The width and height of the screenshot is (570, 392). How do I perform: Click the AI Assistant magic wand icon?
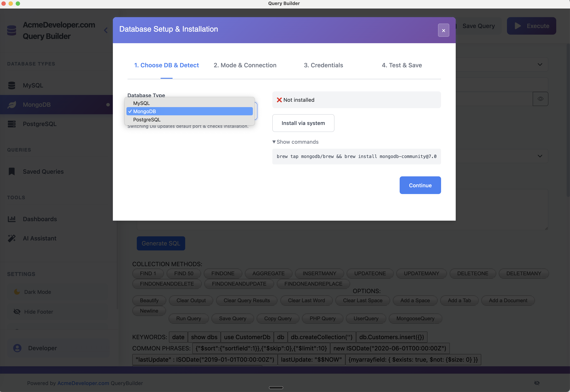point(12,238)
